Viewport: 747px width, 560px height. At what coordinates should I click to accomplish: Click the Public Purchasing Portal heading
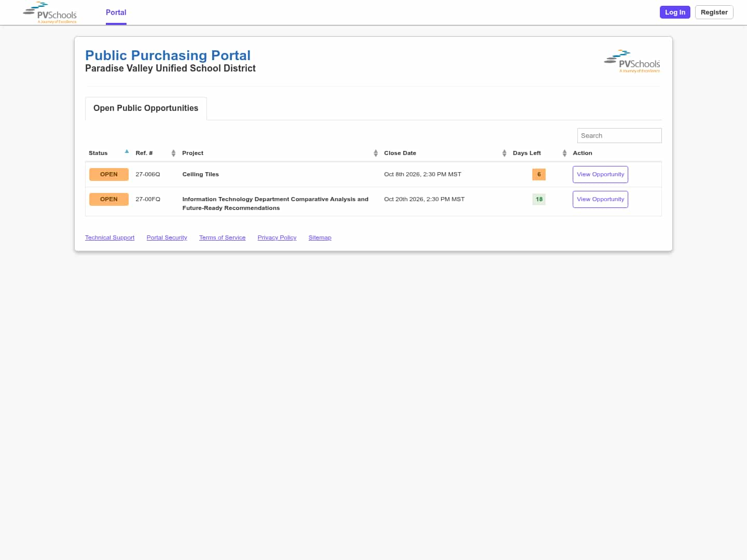168,55
